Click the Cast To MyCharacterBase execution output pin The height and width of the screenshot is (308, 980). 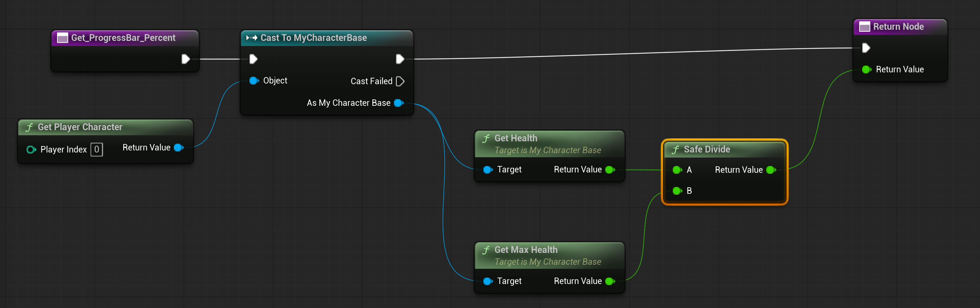click(x=399, y=59)
